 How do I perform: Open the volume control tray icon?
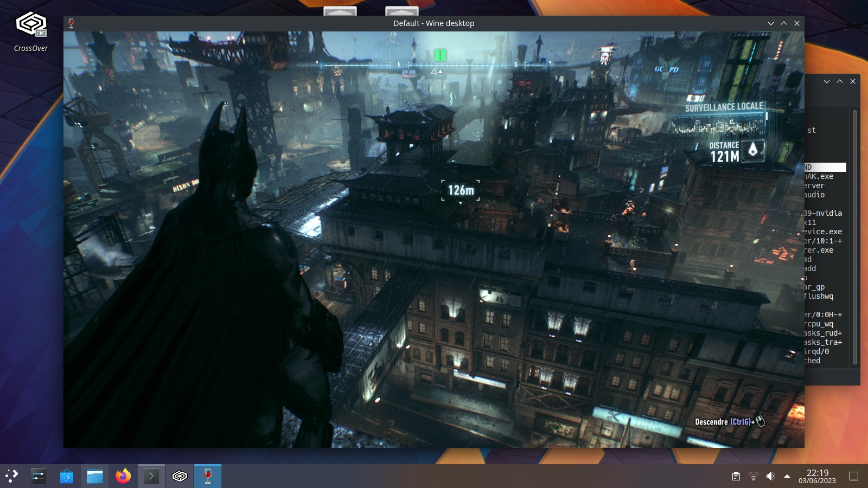pos(770,476)
